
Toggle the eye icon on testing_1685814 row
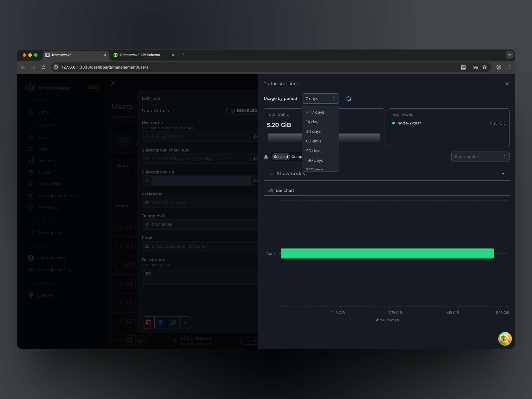(x=140, y=341)
